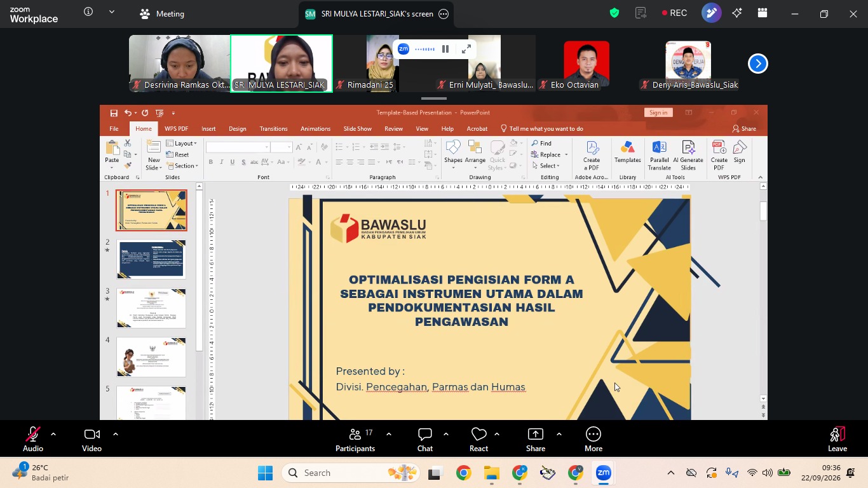Screen dimensions: 868x488
Task: Open the Slide Show ribbon tab
Action: click(x=358, y=129)
